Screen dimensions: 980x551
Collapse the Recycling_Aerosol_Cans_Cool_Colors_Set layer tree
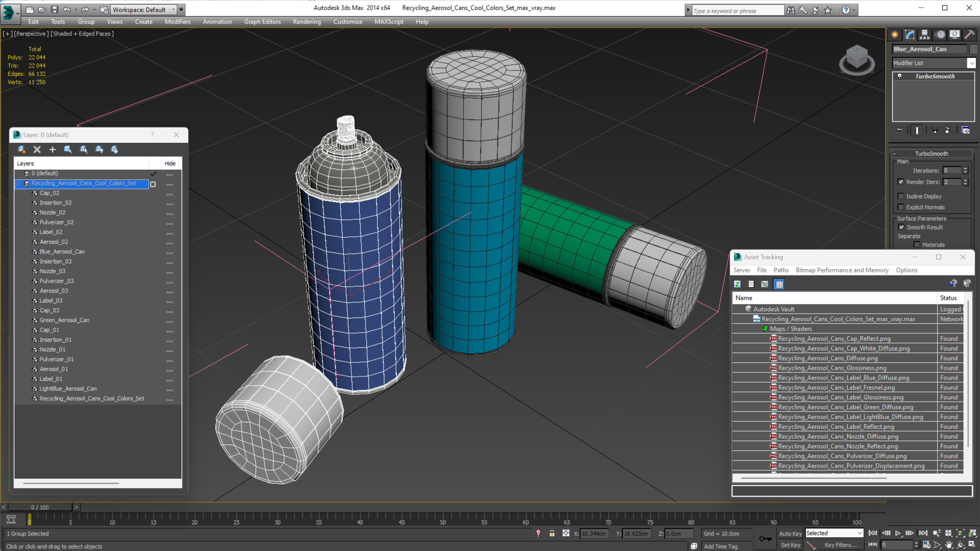tap(18, 183)
